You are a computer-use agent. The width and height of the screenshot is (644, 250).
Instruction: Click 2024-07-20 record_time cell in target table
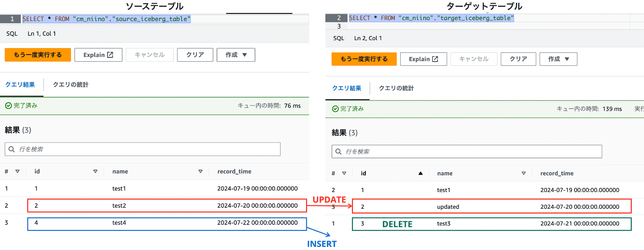click(x=580, y=207)
